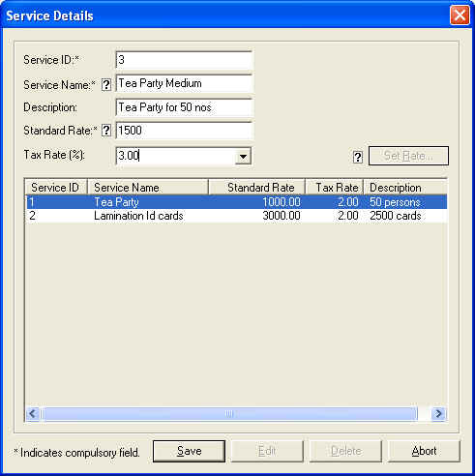The height and width of the screenshot is (476, 475).
Task: Sort by Service Name column header
Action: coord(148,188)
